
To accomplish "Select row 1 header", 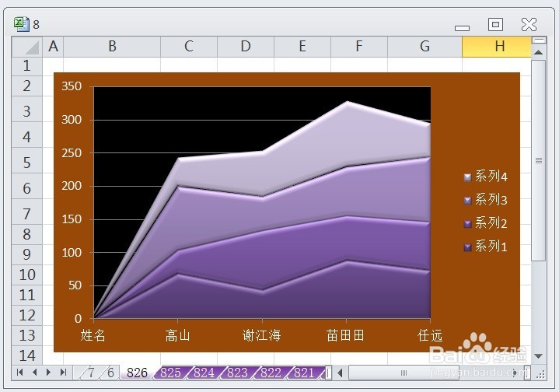I will 26,66.
